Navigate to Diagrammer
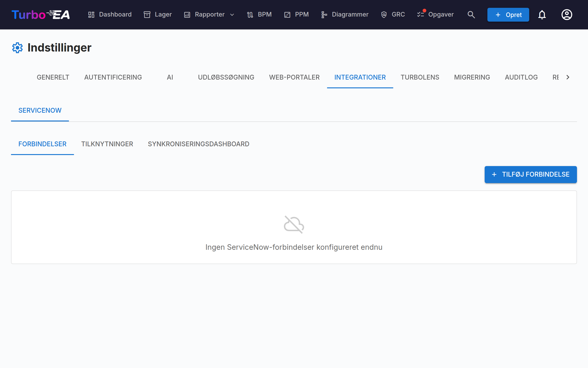The image size is (588, 368). (345, 14)
